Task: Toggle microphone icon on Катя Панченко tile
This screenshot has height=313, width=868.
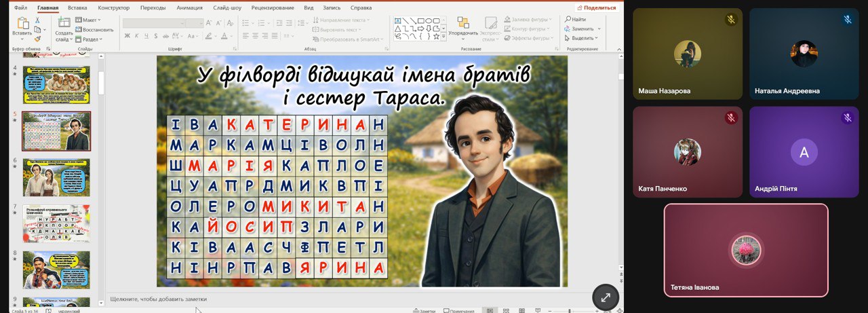Action: (x=731, y=118)
